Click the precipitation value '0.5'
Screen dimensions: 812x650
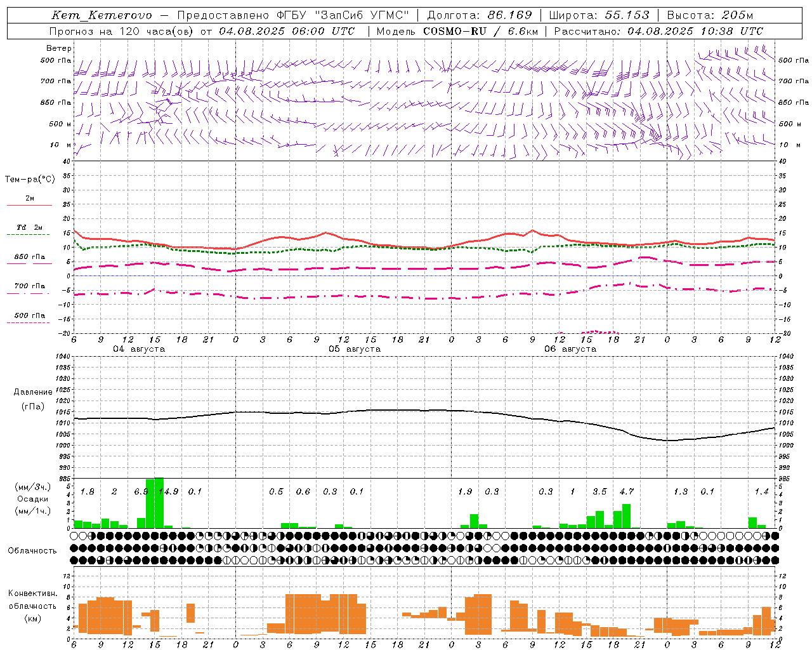276,491
